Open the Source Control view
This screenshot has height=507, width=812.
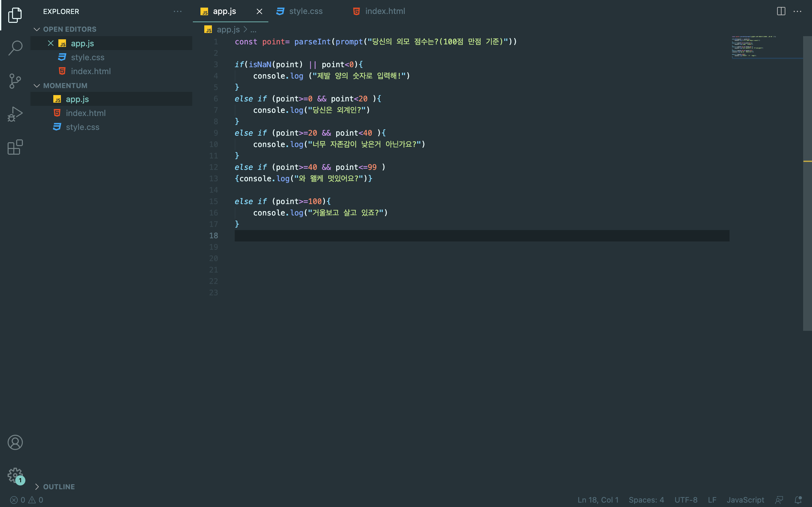tap(15, 81)
